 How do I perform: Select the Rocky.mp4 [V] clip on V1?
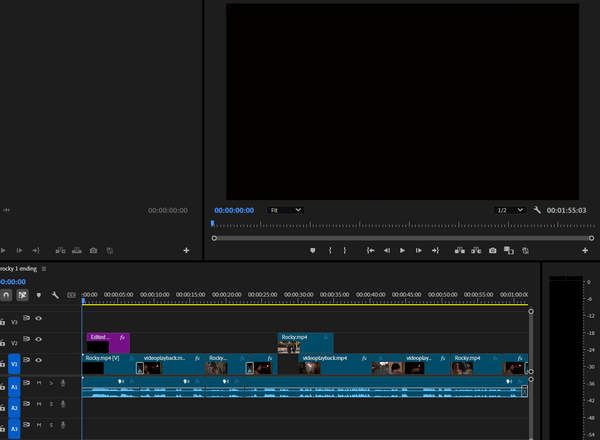(110, 364)
